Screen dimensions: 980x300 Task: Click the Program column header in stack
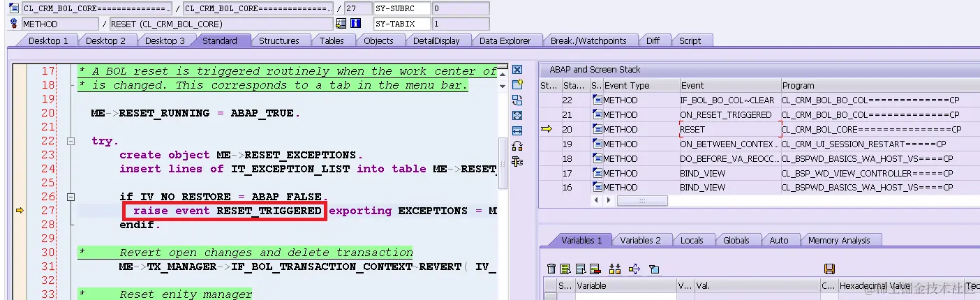pos(880,85)
